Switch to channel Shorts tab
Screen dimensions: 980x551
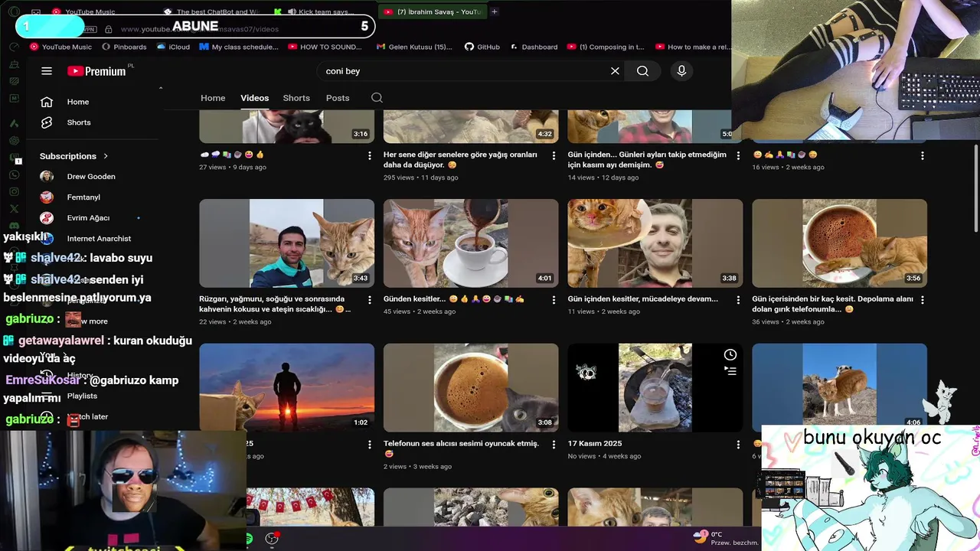coord(296,98)
